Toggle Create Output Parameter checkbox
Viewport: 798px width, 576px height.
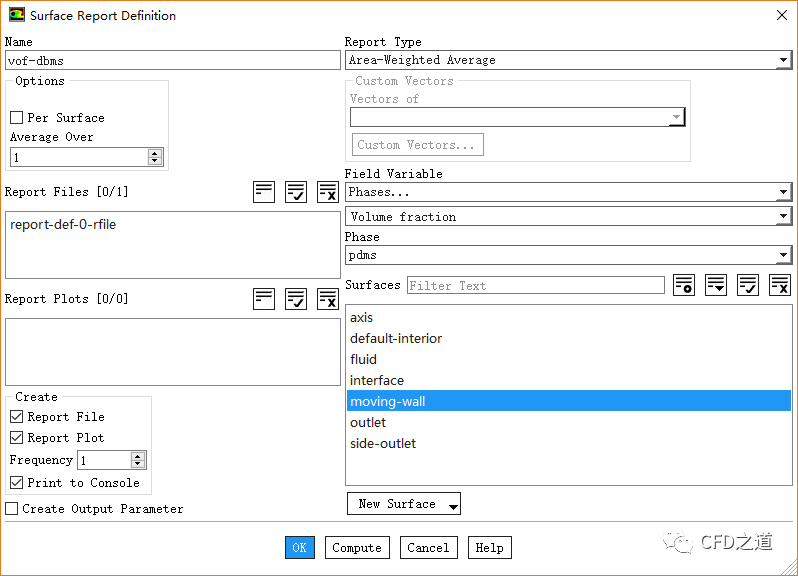12,509
